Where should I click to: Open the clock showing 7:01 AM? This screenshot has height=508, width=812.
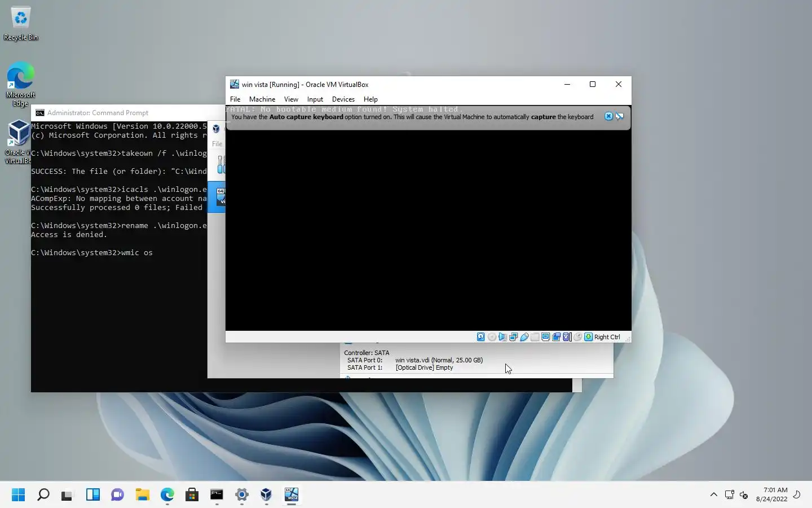coord(771,494)
